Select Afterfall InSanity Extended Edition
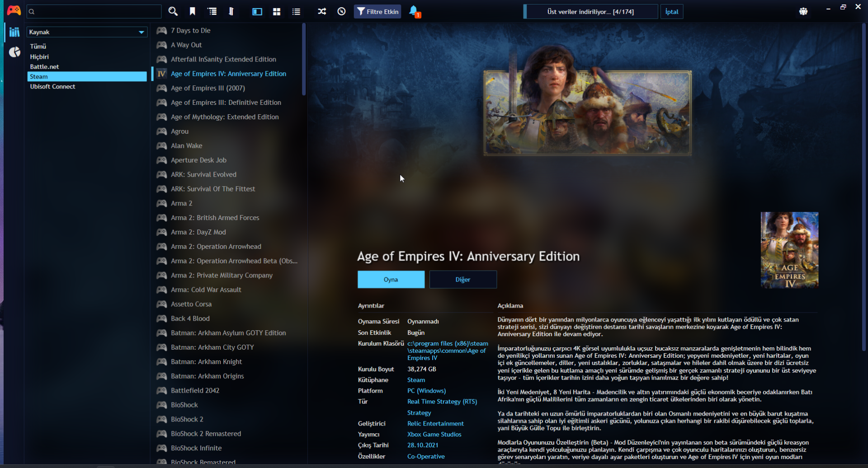The height and width of the screenshot is (468, 868). [228, 60]
